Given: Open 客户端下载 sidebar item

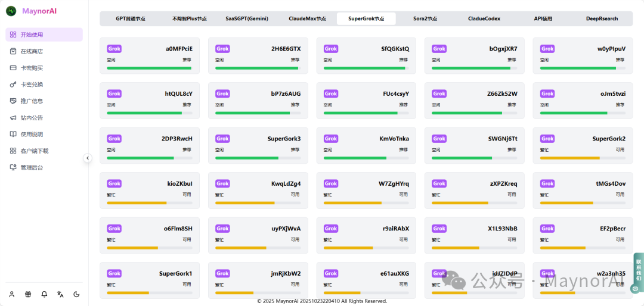Looking at the screenshot, I should pyautogui.click(x=44, y=151).
